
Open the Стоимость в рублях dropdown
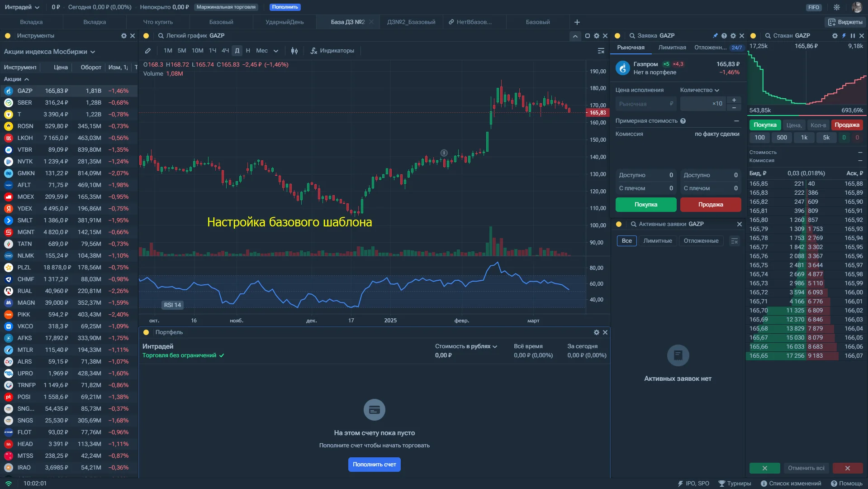coord(466,346)
